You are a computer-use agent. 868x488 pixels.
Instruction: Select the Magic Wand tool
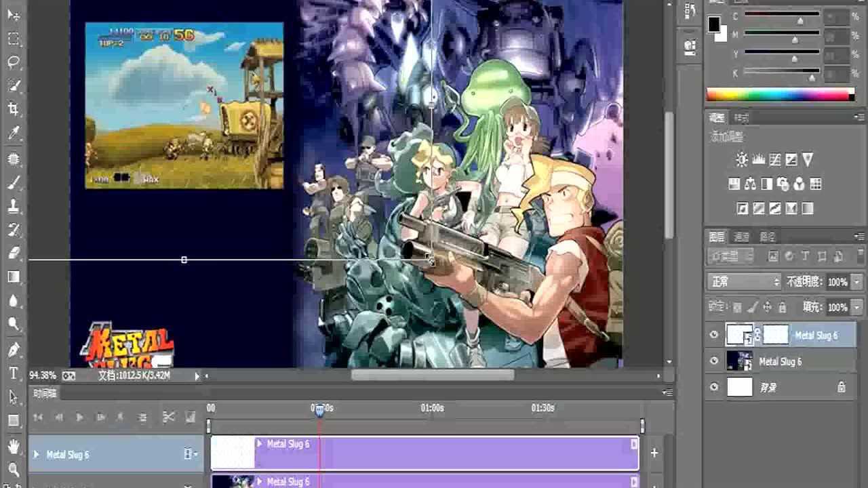14,85
